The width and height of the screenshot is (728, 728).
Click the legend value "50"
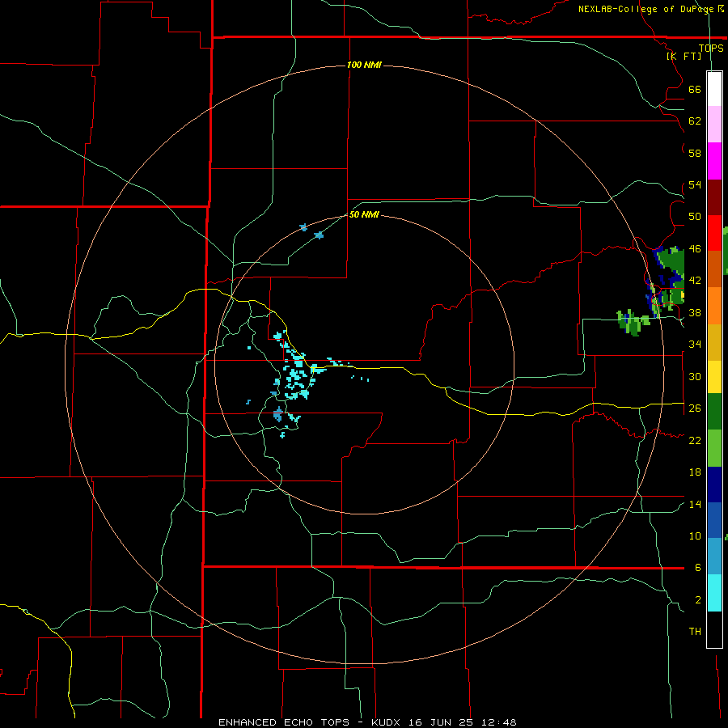pos(695,217)
